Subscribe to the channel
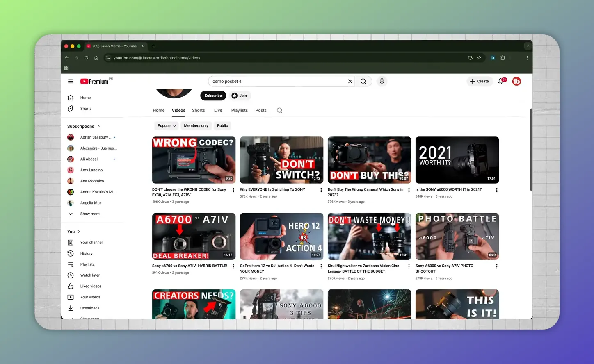594x364 pixels. click(x=213, y=96)
